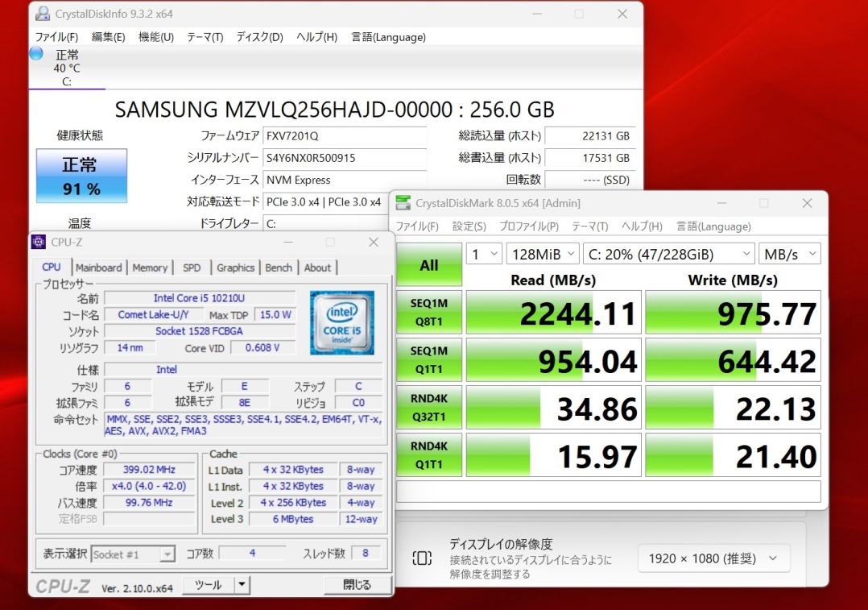Close the CrystalDiskMark window
Screen dimensions: 868x610
(807, 203)
